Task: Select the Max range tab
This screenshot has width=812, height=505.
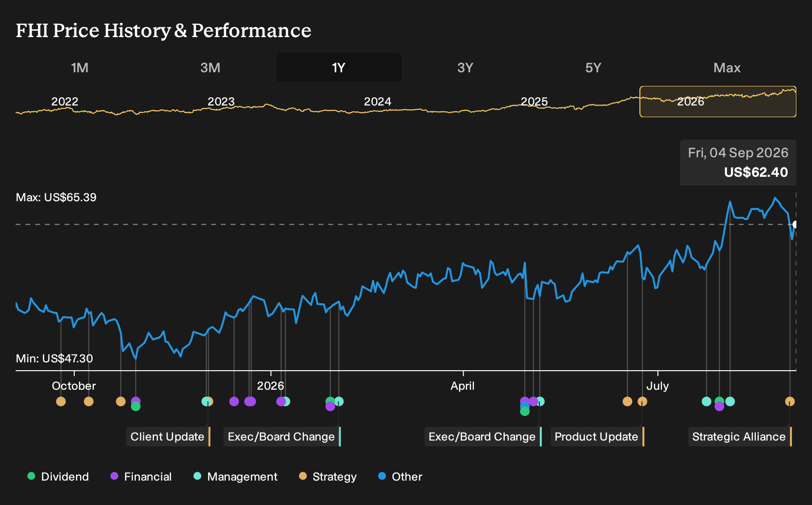Action: [x=727, y=67]
